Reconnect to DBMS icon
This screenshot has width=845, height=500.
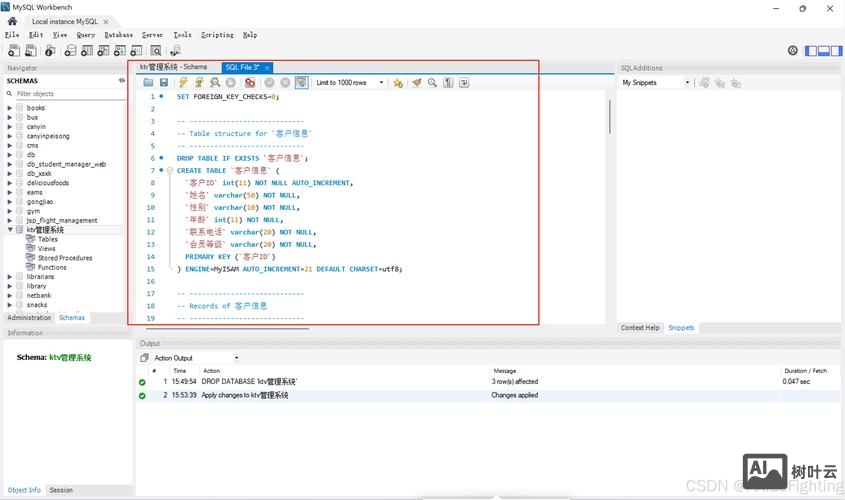175,51
